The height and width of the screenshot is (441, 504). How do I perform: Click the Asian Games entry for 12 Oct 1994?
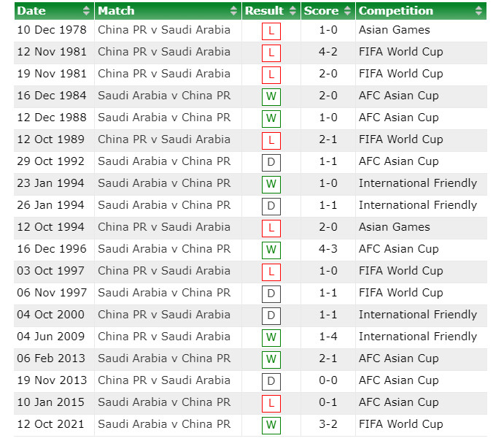click(395, 227)
